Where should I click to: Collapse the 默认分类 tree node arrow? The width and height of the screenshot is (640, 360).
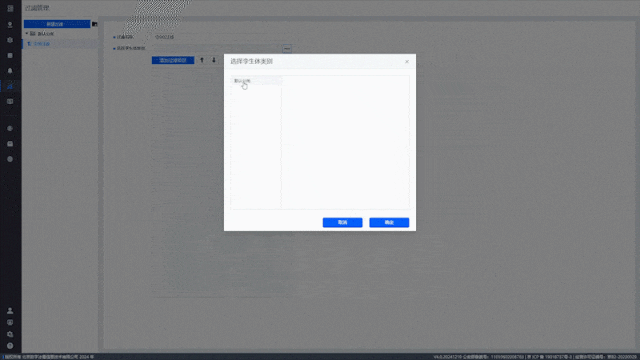coord(27,33)
